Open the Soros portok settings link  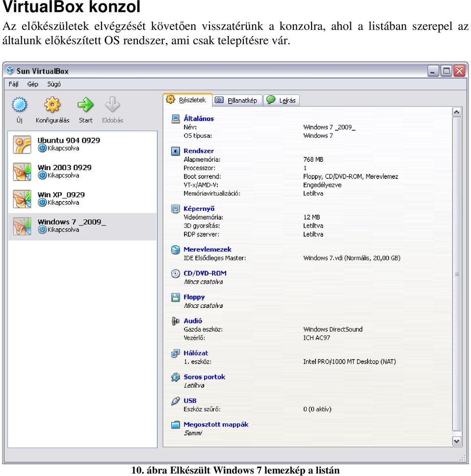205,377
